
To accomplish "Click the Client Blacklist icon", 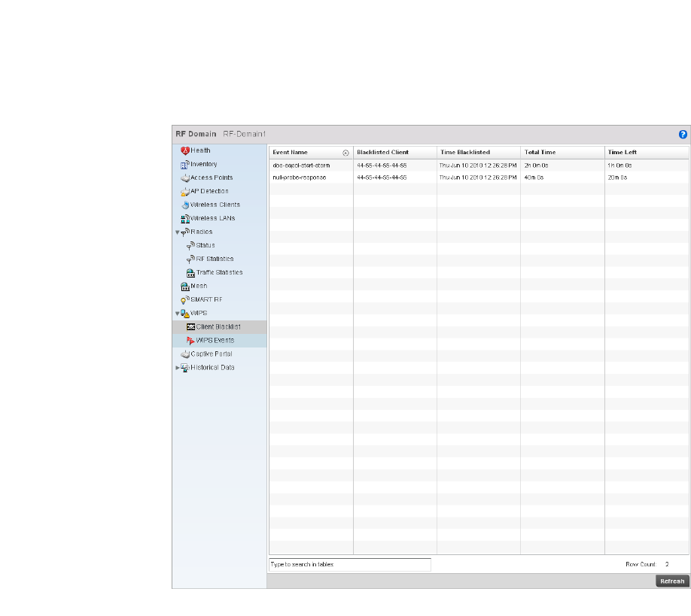I will click(191, 327).
